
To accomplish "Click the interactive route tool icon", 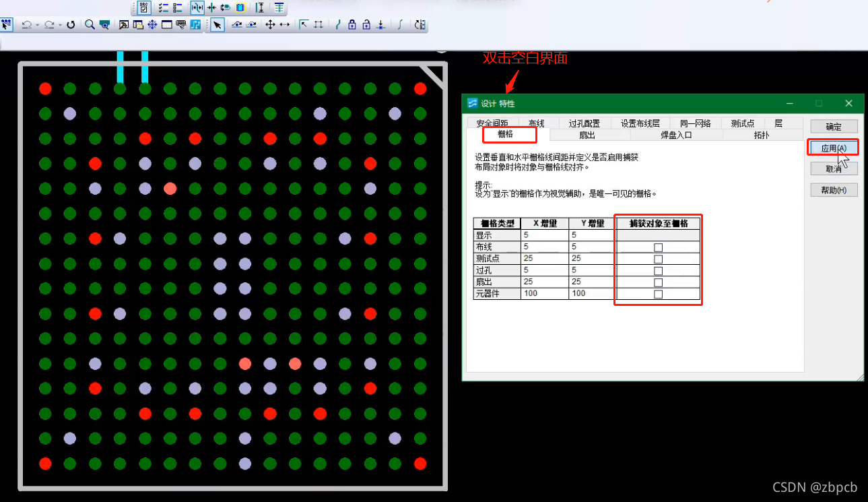I will pyautogui.click(x=237, y=25).
